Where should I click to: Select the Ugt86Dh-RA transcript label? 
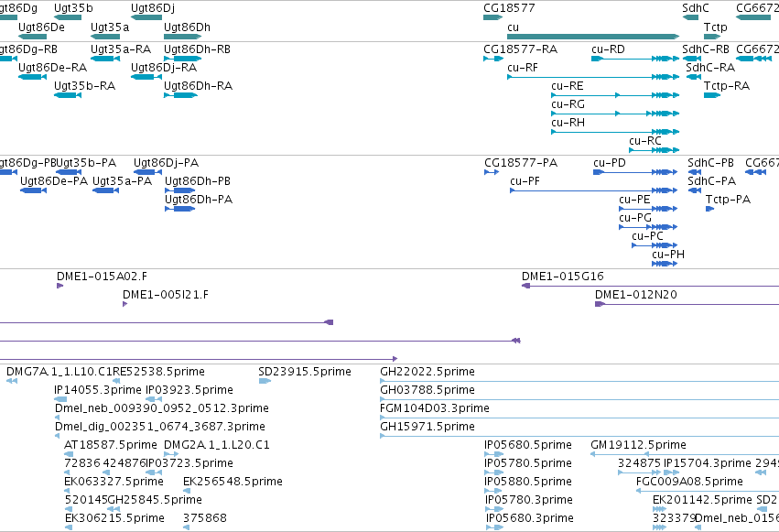point(199,86)
